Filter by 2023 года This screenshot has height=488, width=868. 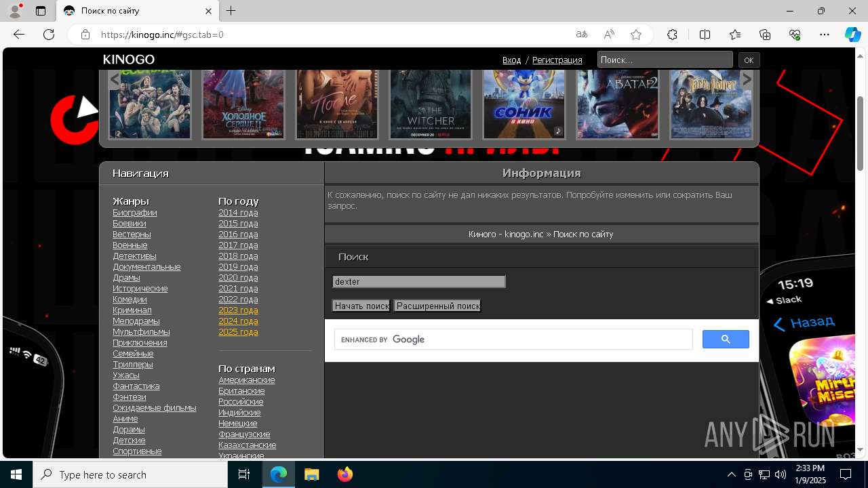coord(238,310)
